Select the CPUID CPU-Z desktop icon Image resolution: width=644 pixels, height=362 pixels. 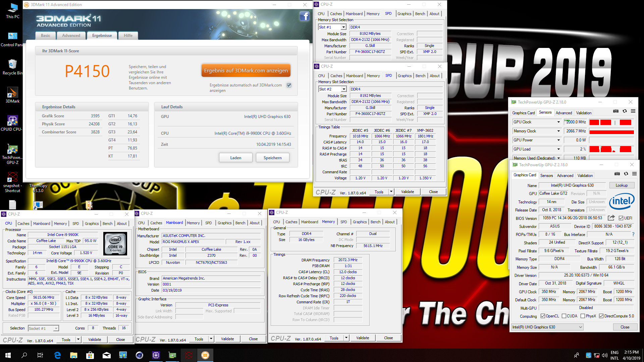[13, 123]
